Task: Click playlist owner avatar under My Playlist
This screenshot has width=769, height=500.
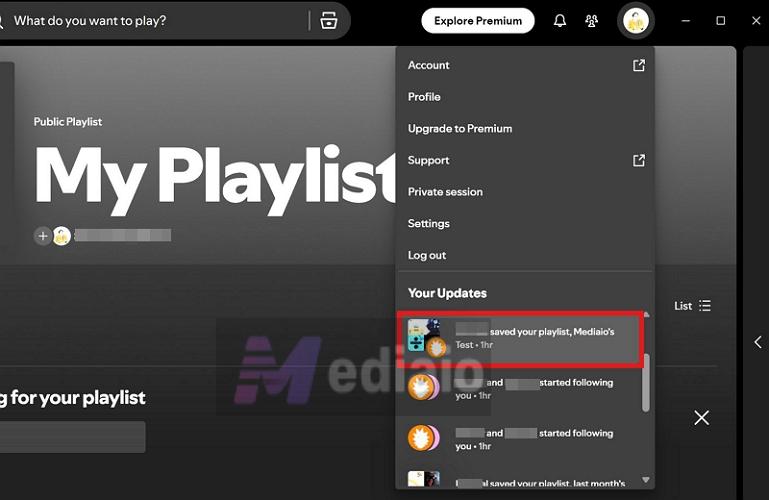Action: pos(62,236)
